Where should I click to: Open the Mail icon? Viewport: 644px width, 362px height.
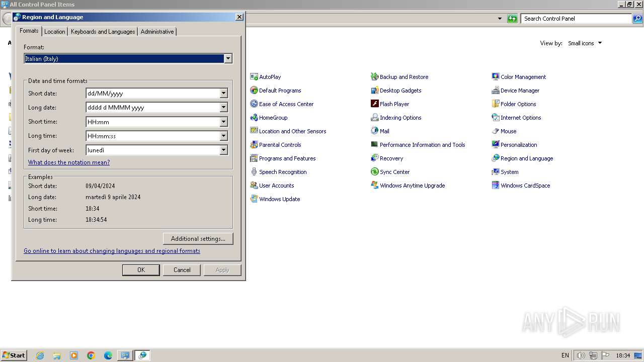coord(380,131)
